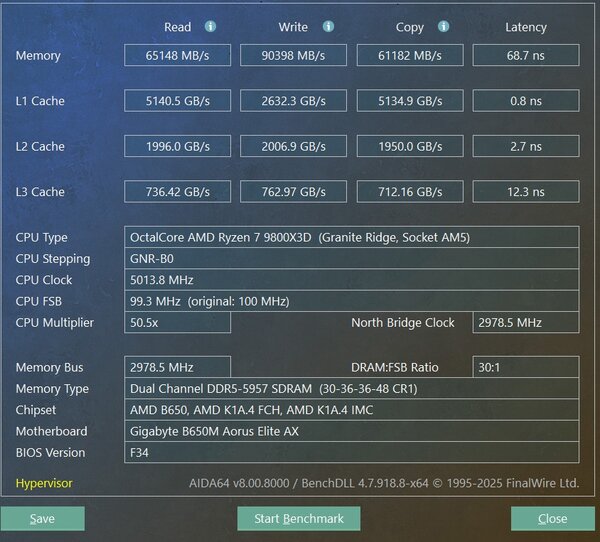Select the Memory Read value 65148 MB/s
600x542 pixels.
[178, 56]
